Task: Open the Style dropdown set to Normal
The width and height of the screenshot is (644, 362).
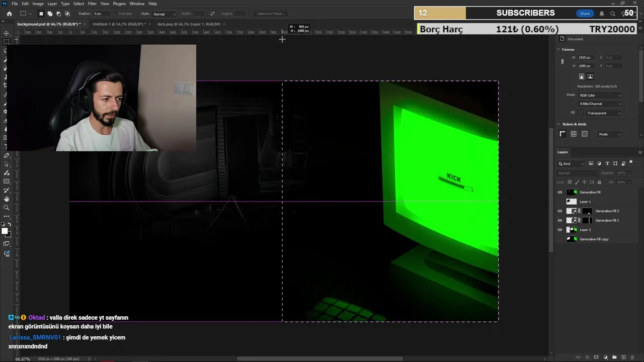Action: [164, 14]
